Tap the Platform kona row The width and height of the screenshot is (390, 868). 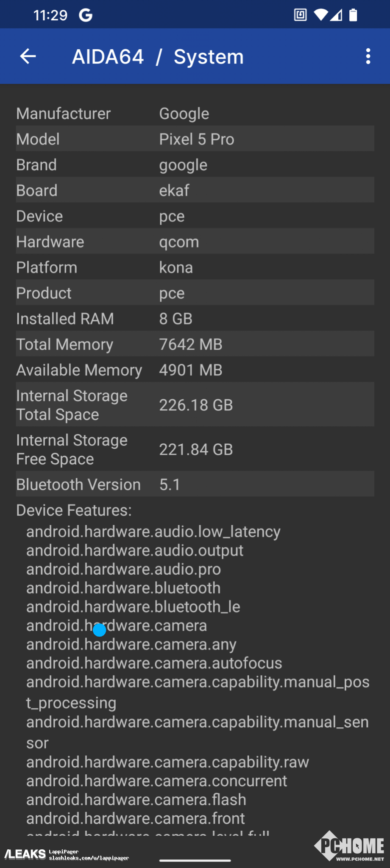coord(195,267)
